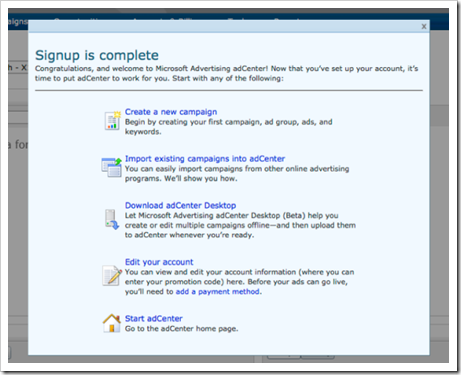Click the Begin by creating your first campaign description
Viewport: 461px width, 375px height.
tap(229, 127)
